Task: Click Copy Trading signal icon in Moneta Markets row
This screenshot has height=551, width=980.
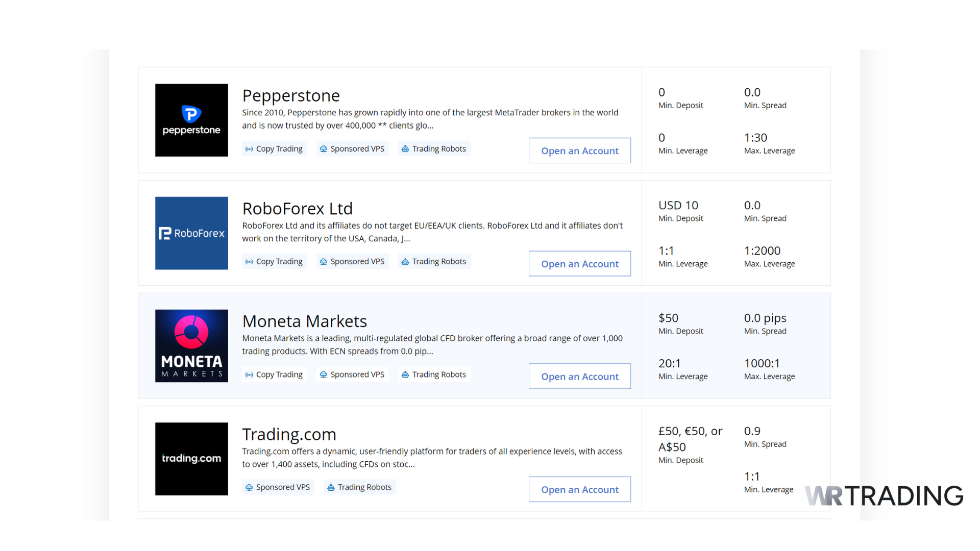Action: click(x=249, y=374)
